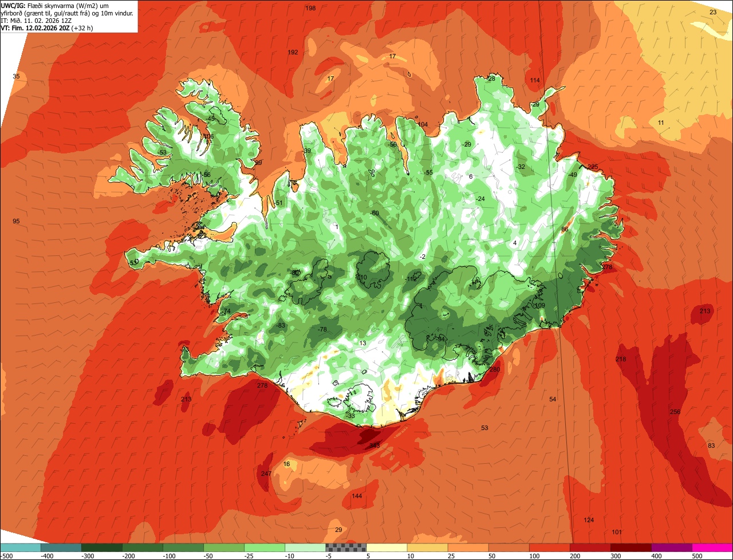Click the valid time 'VT: Fim. 12.02.2026 20Z (+32 h)'
The height and width of the screenshot is (560, 733).
click(47, 27)
